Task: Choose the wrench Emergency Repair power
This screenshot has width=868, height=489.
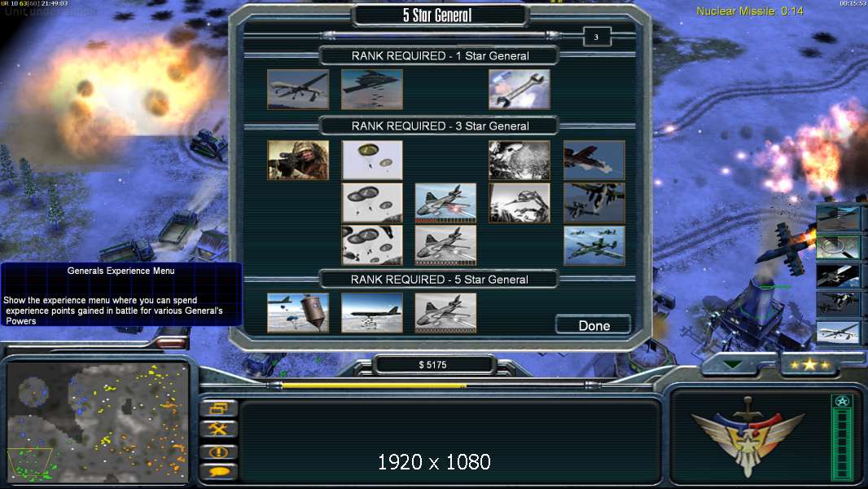Action: click(519, 89)
